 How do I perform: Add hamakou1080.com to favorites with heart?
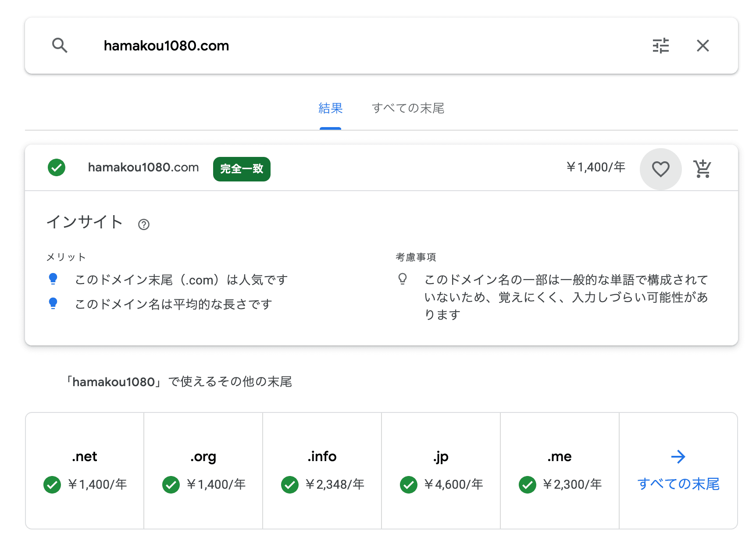coord(660,169)
